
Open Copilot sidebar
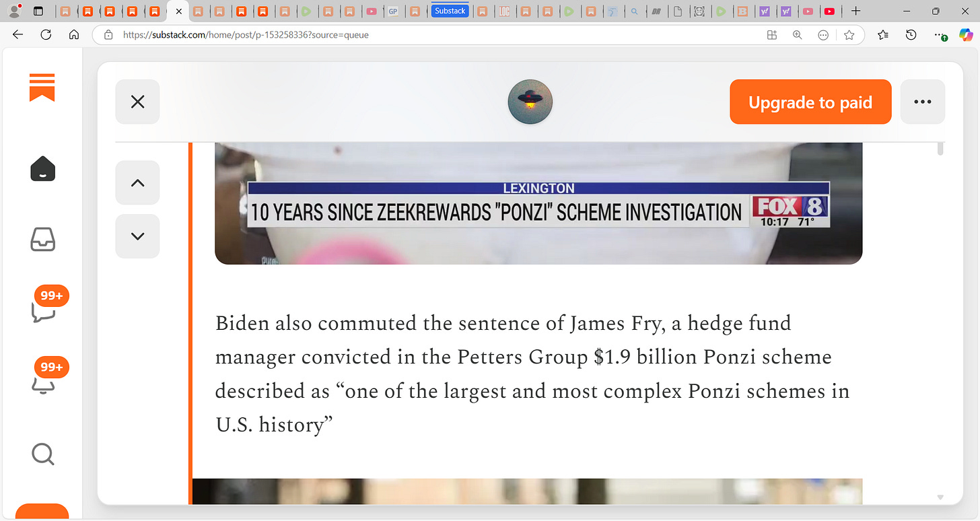[x=966, y=35]
